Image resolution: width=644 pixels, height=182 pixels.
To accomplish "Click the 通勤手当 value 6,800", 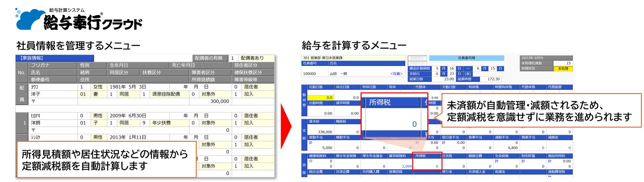I will pyautogui.click(x=513, y=148).
